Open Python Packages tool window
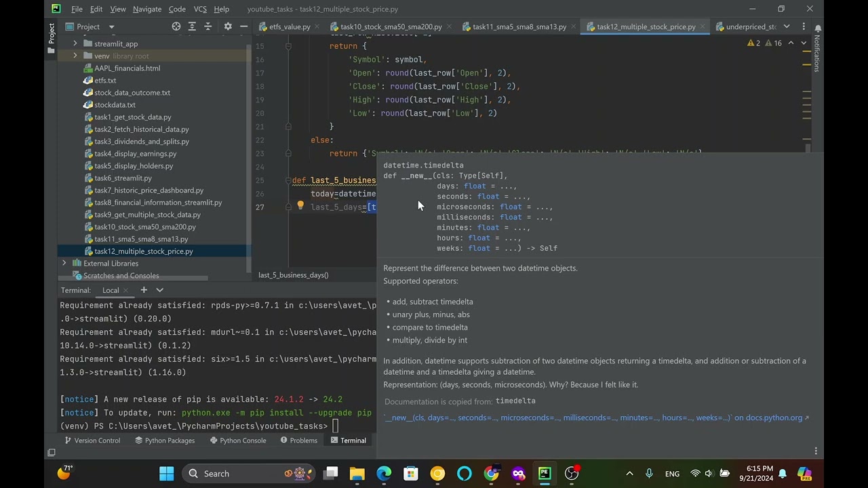Viewport: 868px width, 488px height. (165, 440)
